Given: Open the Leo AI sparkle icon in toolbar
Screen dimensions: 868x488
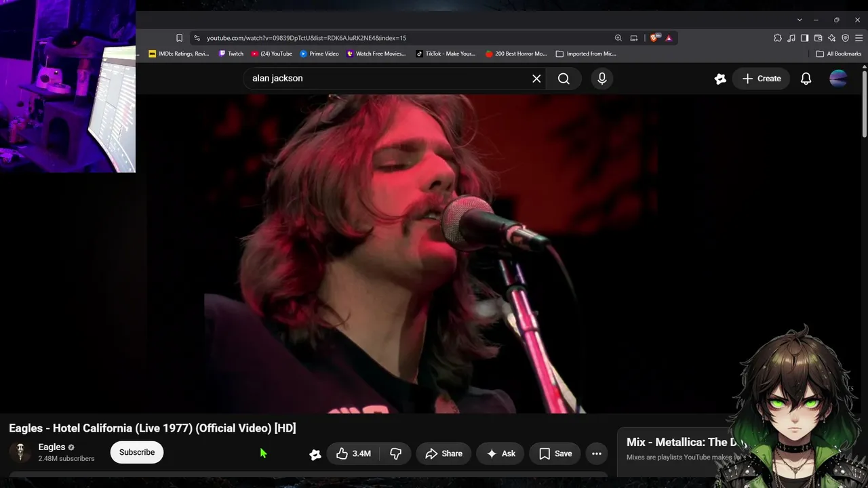Looking at the screenshot, I should (x=831, y=38).
